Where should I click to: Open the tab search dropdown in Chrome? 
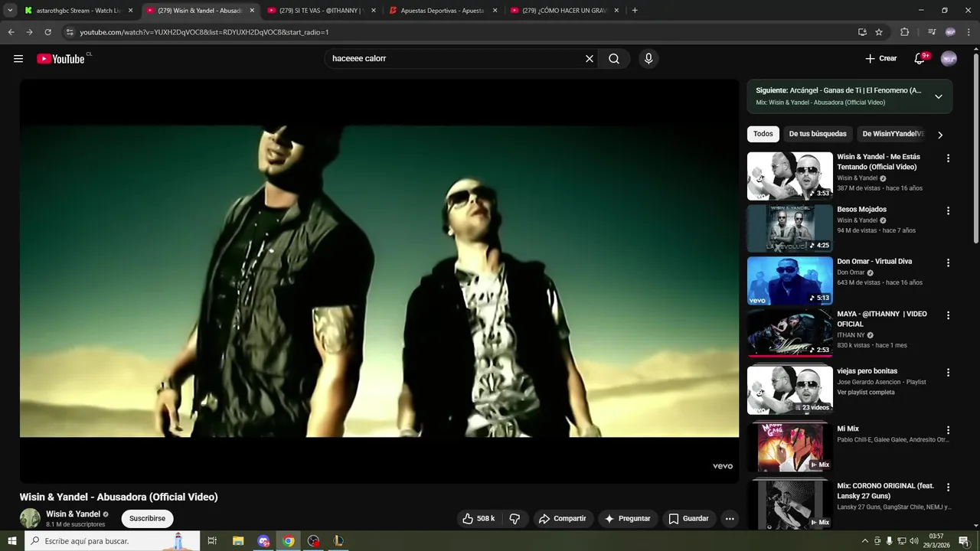10,11
